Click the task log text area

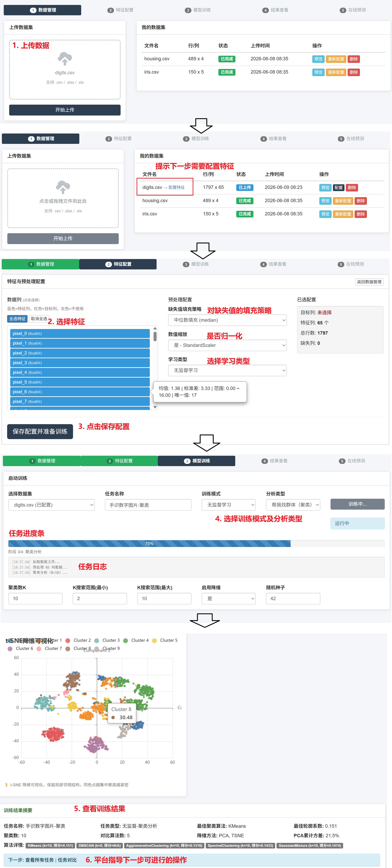[x=196, y=567]
